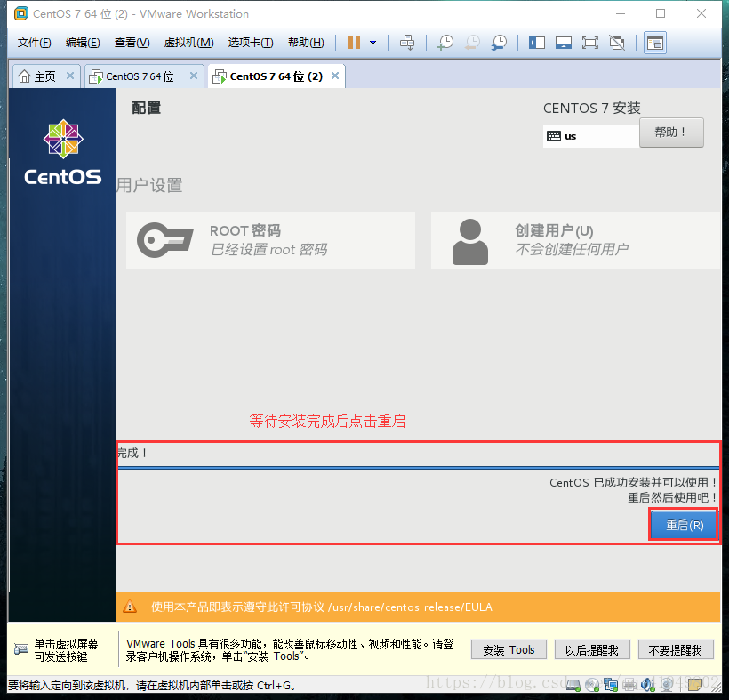
Task: Open the us keyboard layout indicator
Action: point(591,136)
